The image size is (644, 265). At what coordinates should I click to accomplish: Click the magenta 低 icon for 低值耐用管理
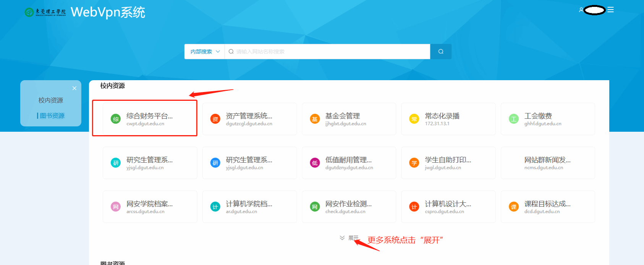[315, 163]
